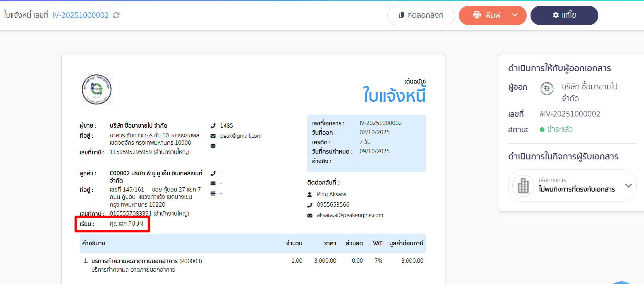Click the คำอธิบาย column header
The height and width of the screenshot is (284, 644).
pos(93,243)
